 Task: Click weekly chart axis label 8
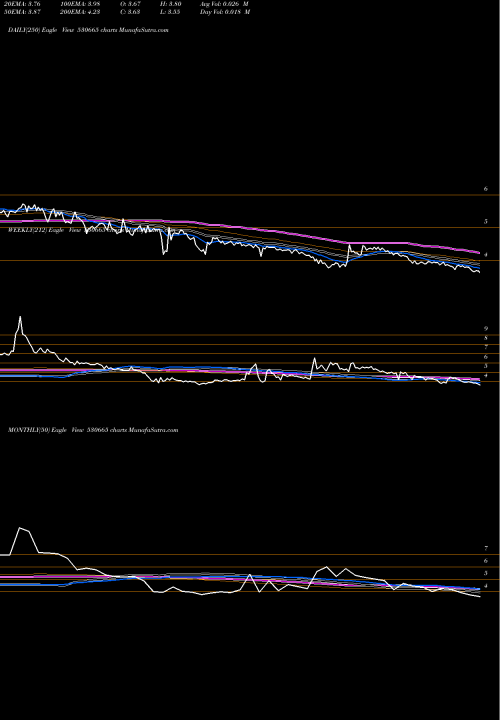[x=485, y=338]
